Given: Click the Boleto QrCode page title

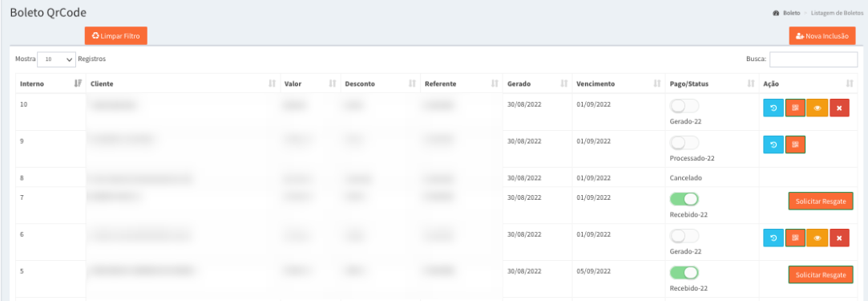Looking at the screenshot, I should (48, 12).
